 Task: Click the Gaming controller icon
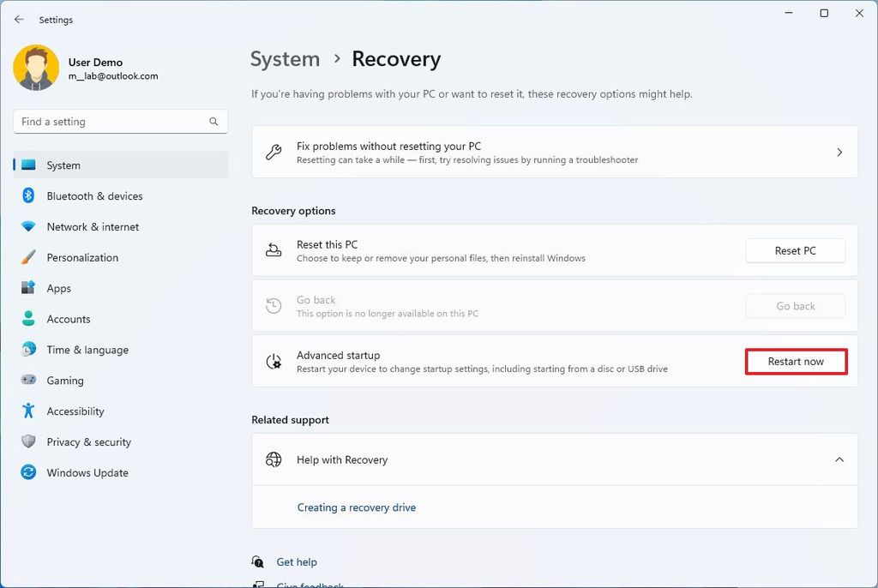point(28,380)
